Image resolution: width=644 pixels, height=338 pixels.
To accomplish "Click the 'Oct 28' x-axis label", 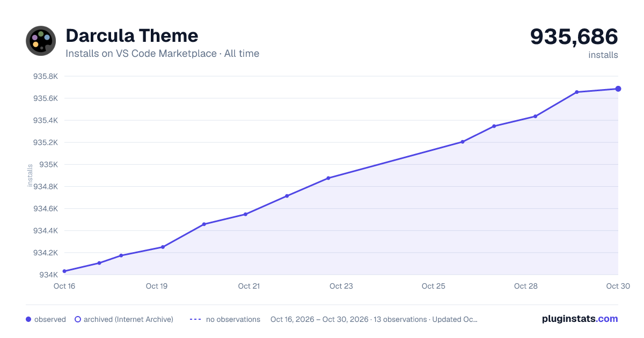I will tap(526, 286).
